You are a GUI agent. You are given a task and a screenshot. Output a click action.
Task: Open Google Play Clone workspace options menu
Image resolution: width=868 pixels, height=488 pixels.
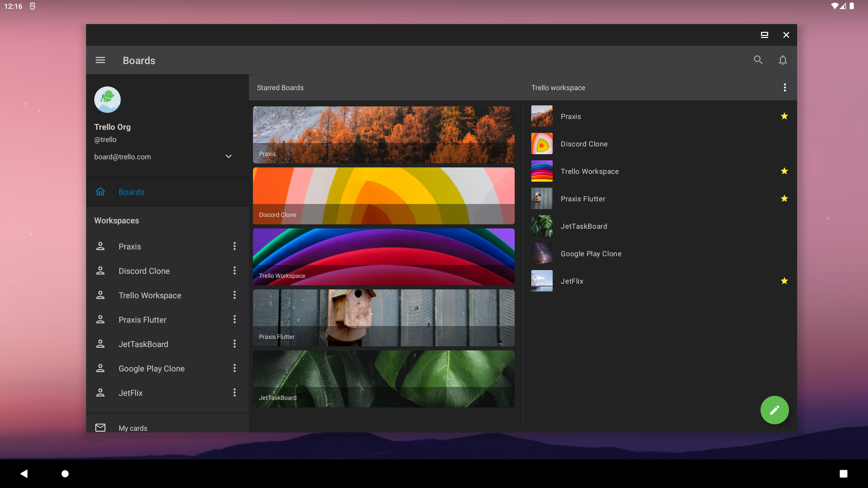pos(234,368)
